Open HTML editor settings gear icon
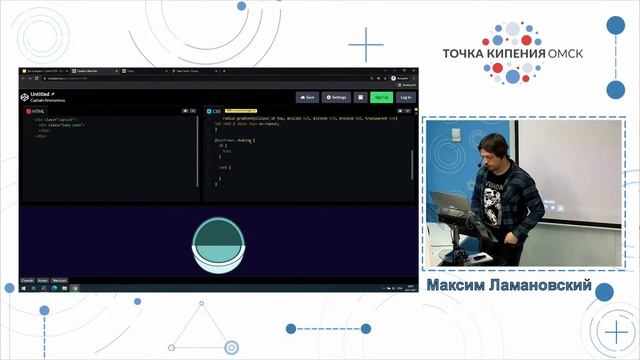Image resolution: width=640 pixels, height=360 pixels. (185, 111)
